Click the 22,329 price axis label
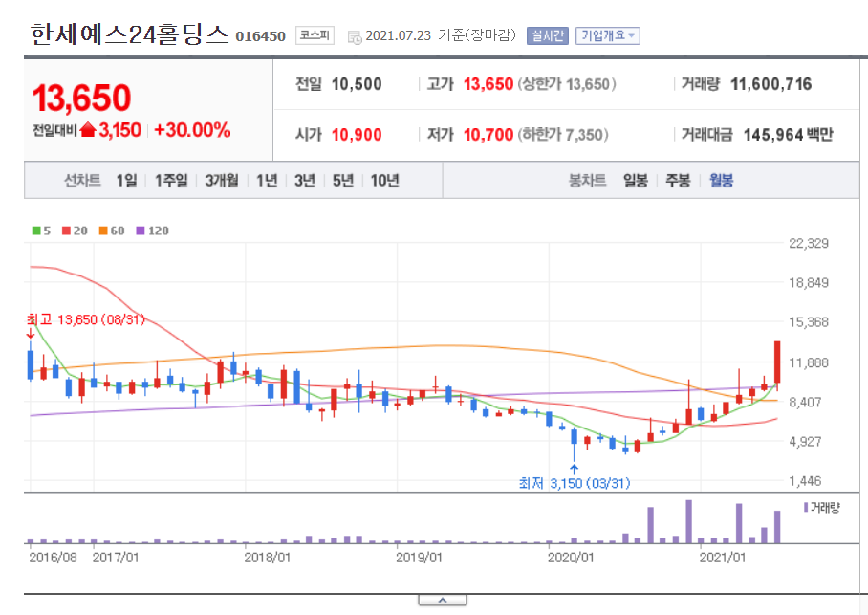868x615 pixels. (808, 243)
